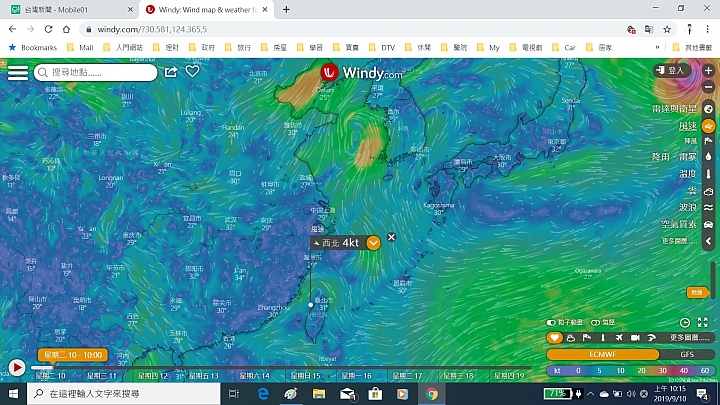This screenshot has width=720, height=405.
Task: Open the Windy hamburger menu
Action: 17,73
